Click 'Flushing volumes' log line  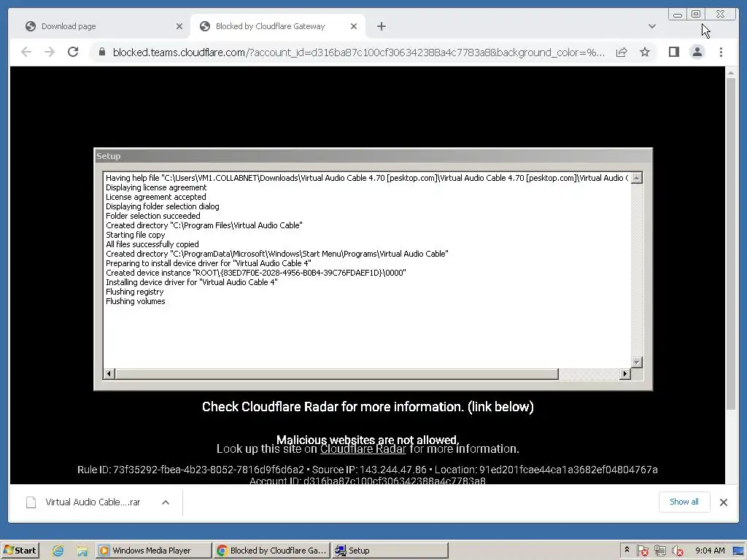coord(135,301)
